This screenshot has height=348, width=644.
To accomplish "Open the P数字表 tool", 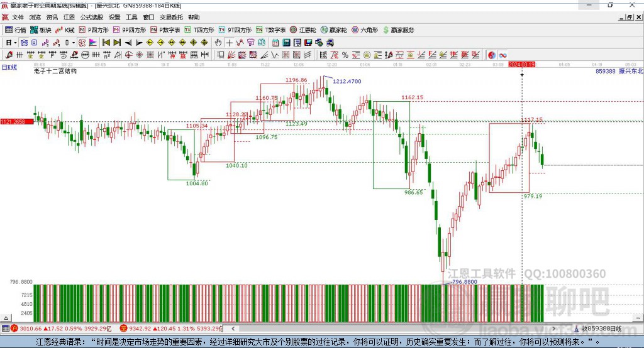I will (165, 30).
